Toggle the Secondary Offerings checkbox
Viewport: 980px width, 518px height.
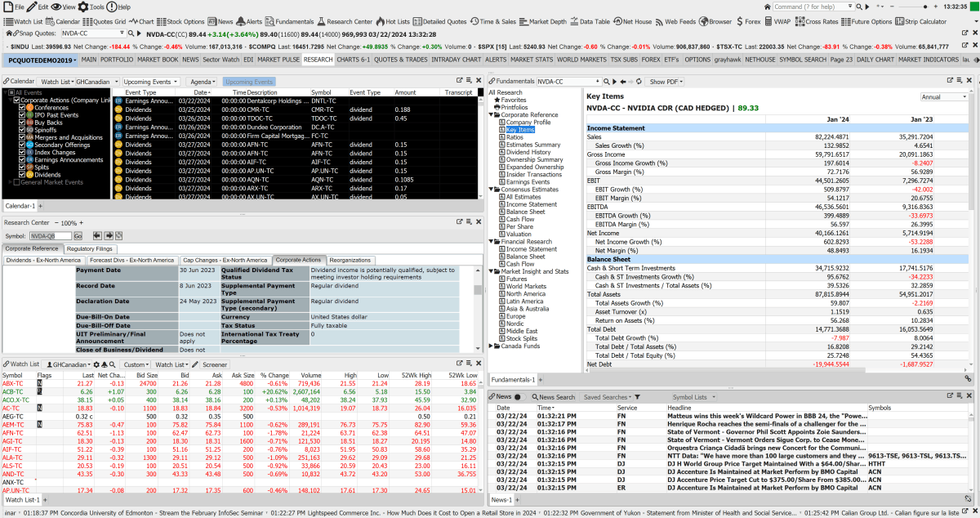point(22,145)
